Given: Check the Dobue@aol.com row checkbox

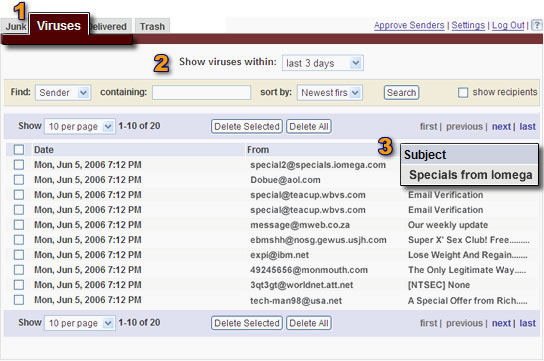Looking at the screenshot, I should (19, 180).
